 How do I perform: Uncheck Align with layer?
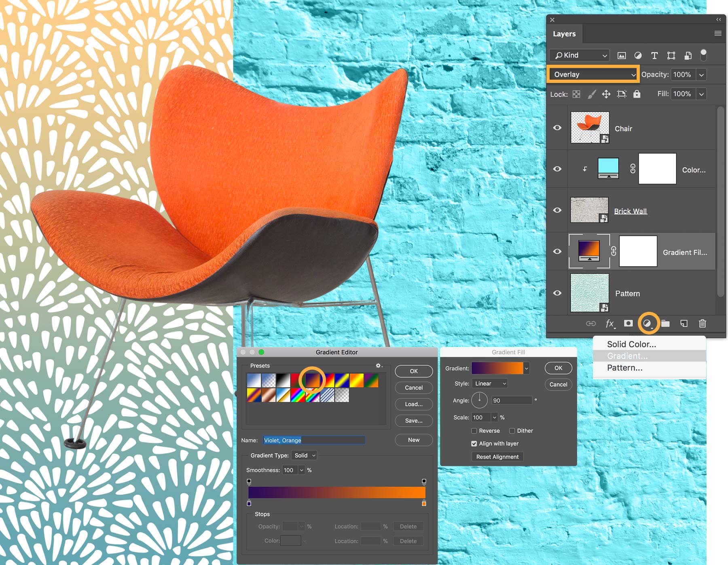(474, 444)
